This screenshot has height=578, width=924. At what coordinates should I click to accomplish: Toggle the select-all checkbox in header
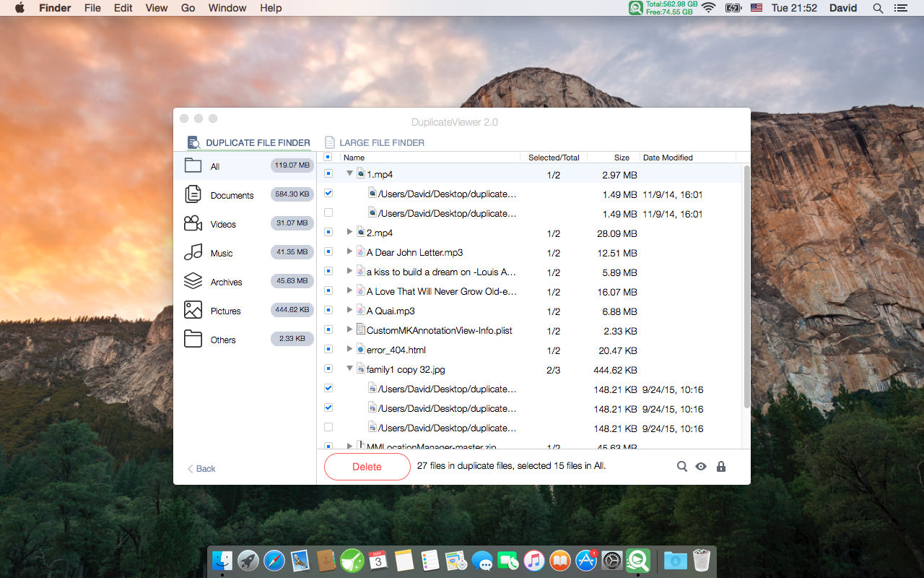pos(328,157)
